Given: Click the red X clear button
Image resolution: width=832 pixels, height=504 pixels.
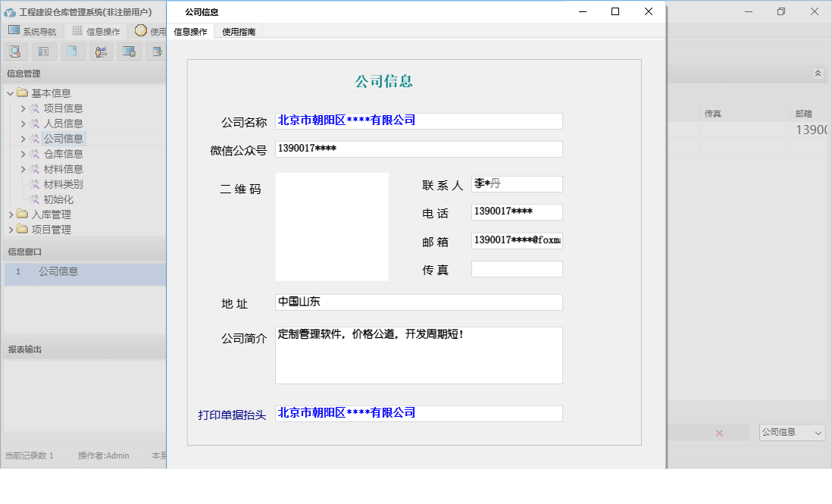Looking at the screenshot, I should click(x=718, y=432).
